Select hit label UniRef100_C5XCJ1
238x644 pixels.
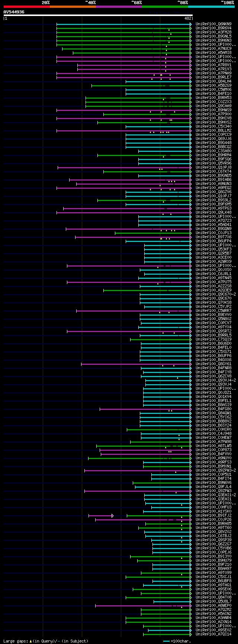click(x=213, y=577)
